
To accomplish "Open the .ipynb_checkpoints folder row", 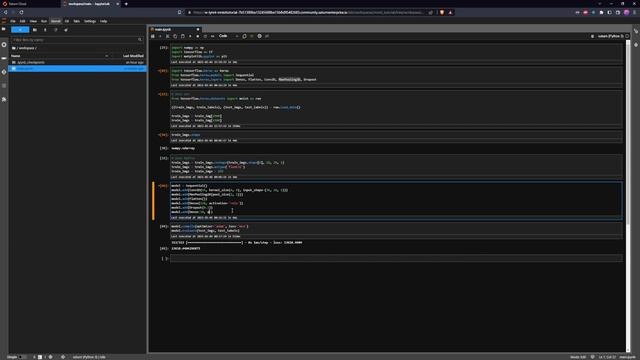I will (x=77, y=62).
